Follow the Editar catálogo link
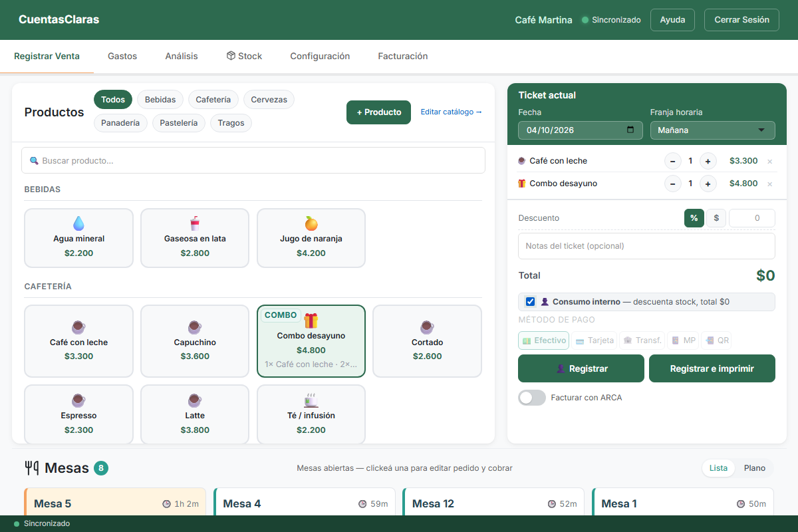 click(x=452, y=112)
